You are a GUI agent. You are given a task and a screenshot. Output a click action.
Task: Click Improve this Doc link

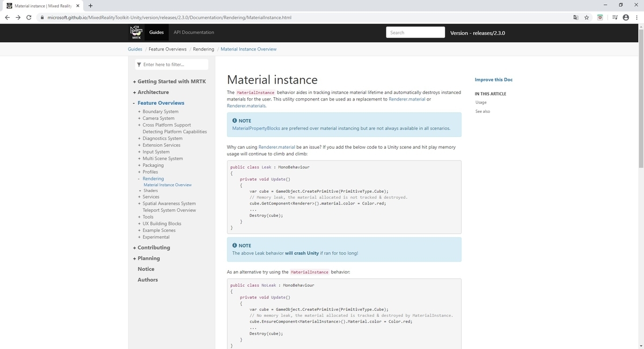coord(494,79)
